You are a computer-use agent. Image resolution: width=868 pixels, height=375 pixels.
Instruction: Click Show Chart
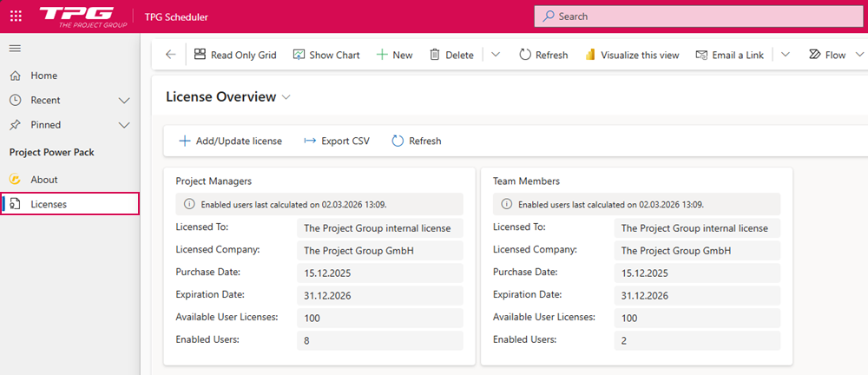click(326, 55)
